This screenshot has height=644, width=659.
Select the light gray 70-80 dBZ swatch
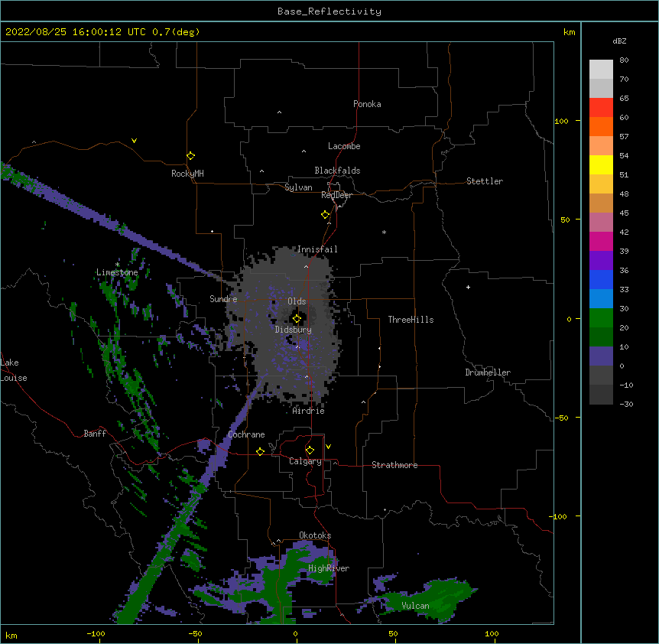click(x=601, y=70)
